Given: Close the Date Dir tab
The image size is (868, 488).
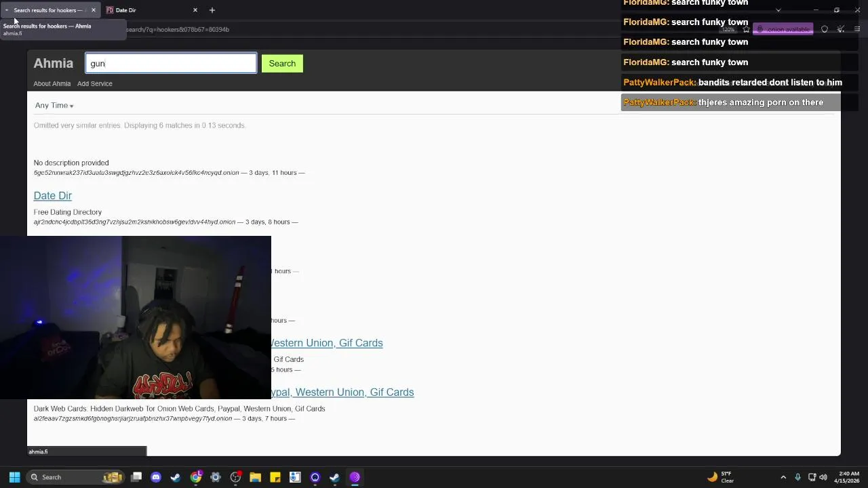Looking at the screenshot, I should [195, 10].
